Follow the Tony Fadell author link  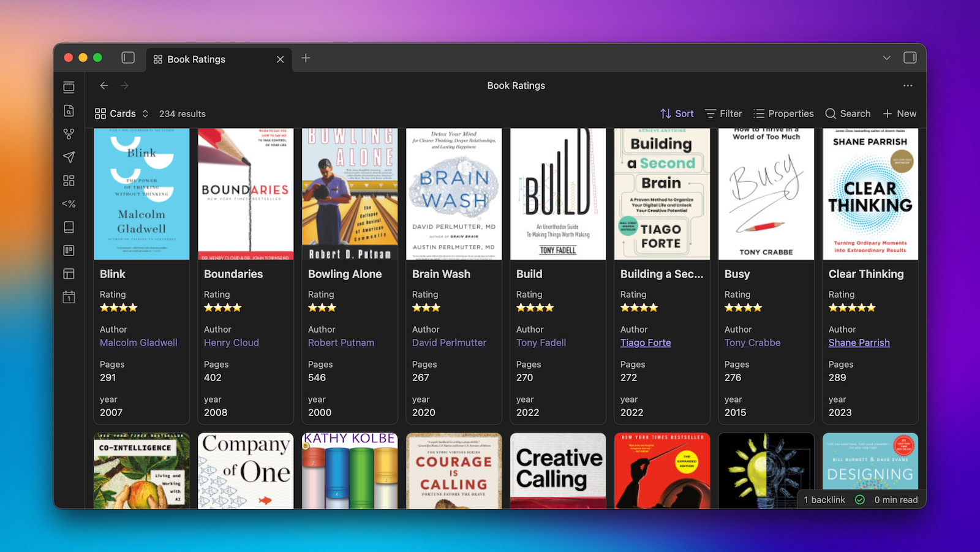tap(541, 343)
